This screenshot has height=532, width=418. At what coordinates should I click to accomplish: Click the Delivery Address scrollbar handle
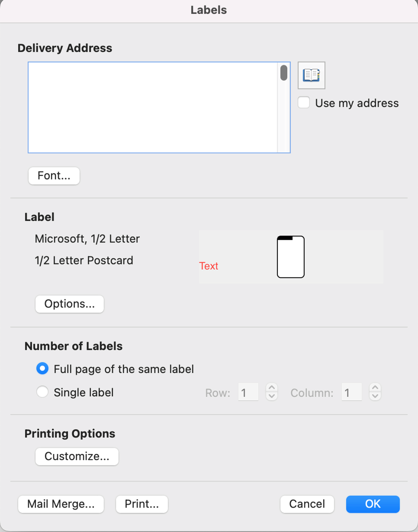pos(284,73)
